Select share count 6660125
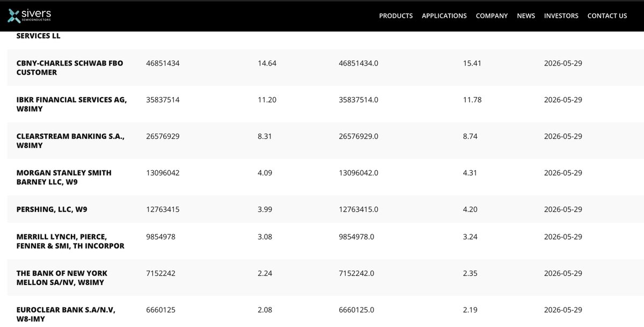Image resolution: width=644 pixels, height=327 pixels. (160, 310)
